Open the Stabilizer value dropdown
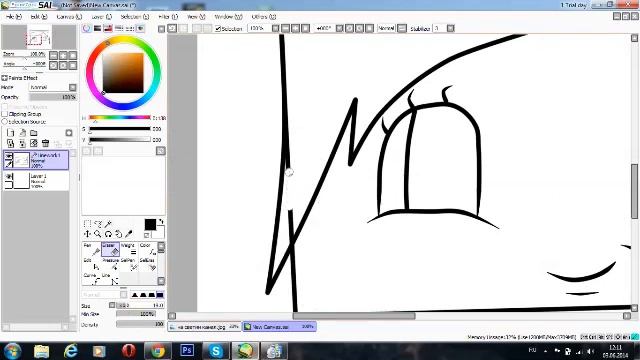640x360 pixels. coord(451,28)
